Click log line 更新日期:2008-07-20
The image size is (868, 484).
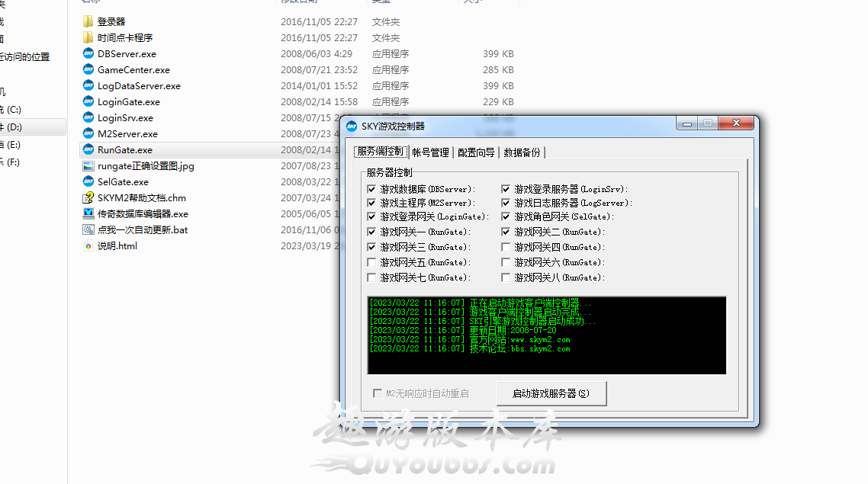point(463,330)
